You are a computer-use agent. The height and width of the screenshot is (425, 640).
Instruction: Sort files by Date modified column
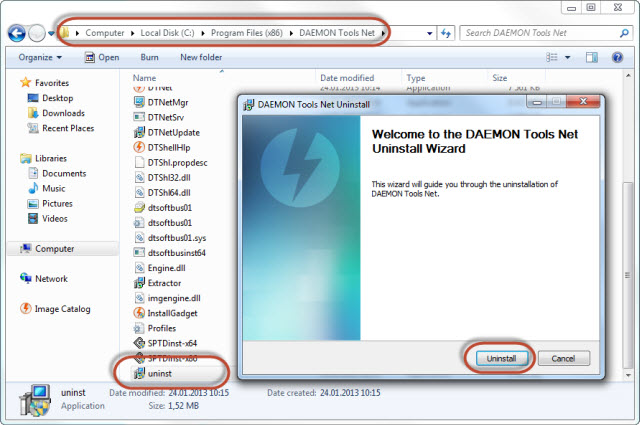click(347, 78)
